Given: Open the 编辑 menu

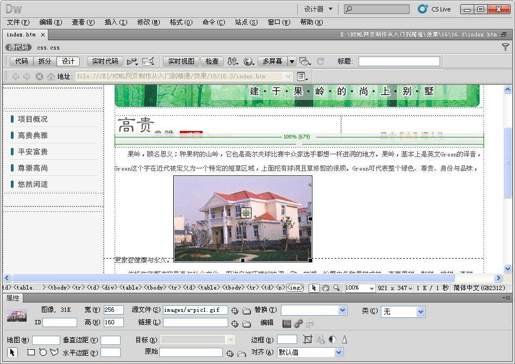Looking at the screenshot, I should click(x=51, y=22).
